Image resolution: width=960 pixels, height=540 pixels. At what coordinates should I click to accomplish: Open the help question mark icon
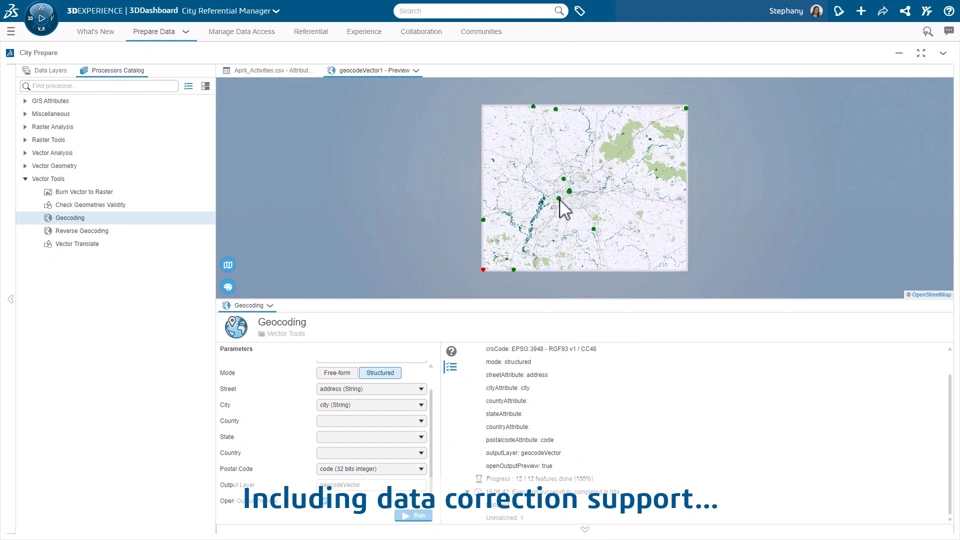tap(949, 11)
